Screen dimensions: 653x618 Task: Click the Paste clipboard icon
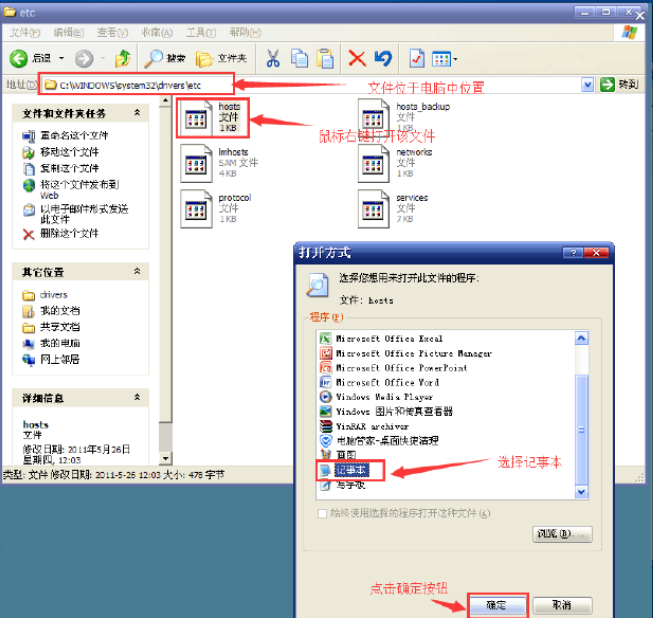tap(325, 58)
